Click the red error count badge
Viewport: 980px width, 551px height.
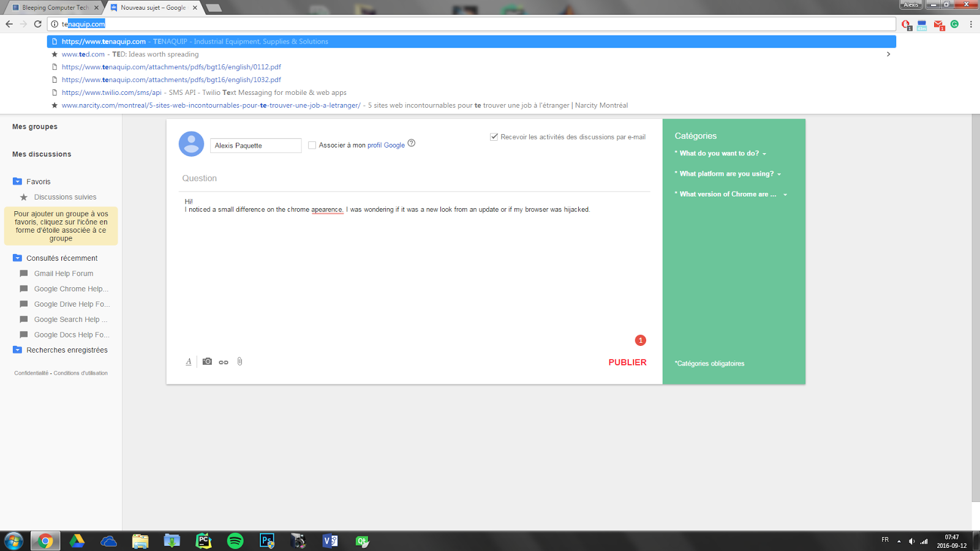point(641,340)
